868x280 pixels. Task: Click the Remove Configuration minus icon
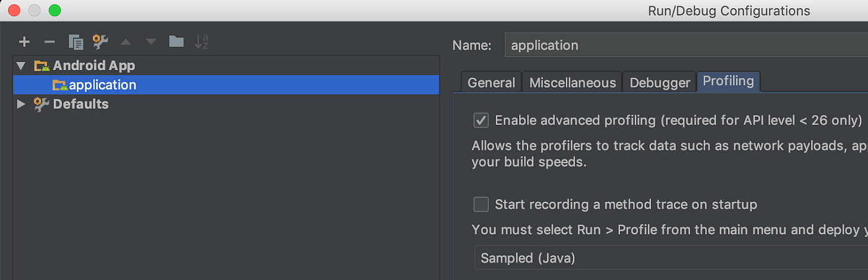click(x=50, y=42)
